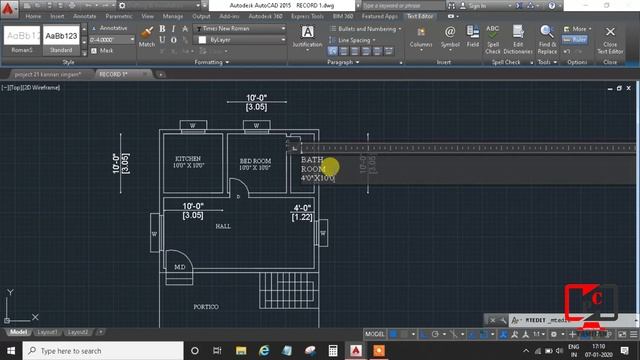Viewport: 640px width, 360px height.
Task: Open File Explorer from the taskbar
Action: pyautogui.click(x=241, y=351)
